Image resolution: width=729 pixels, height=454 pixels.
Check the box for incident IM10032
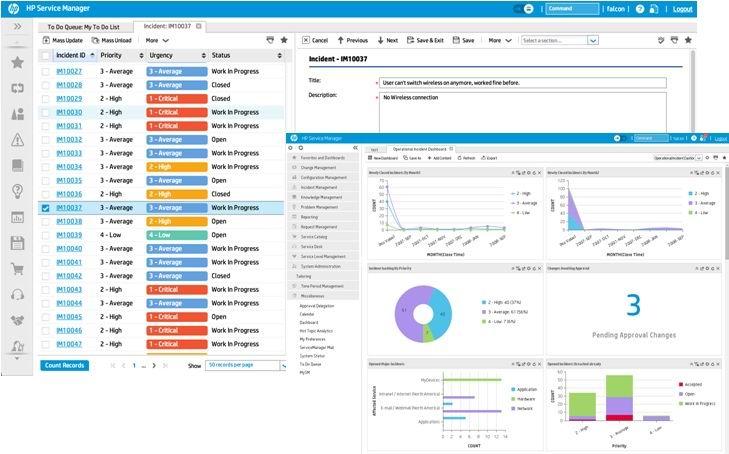pyautogui.click(x=45, y=140)
